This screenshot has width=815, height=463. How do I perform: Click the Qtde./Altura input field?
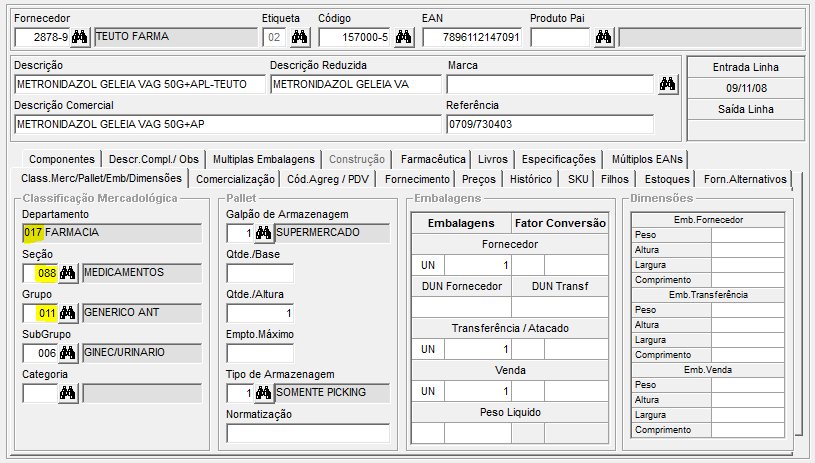[x=260, y=313]
